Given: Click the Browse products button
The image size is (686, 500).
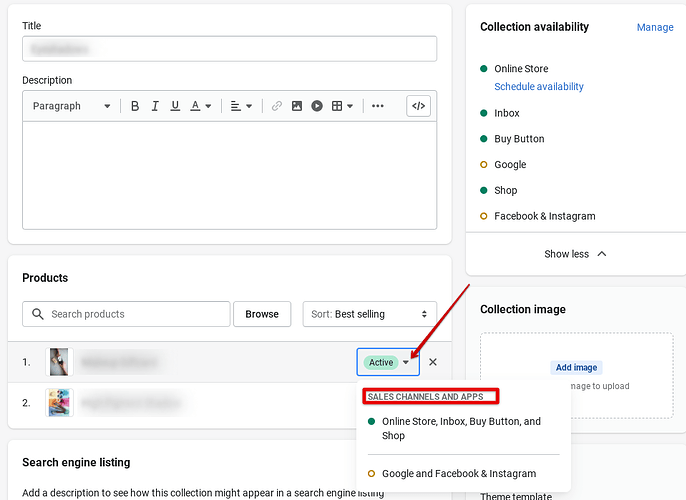Looking at the screenshot, I should tap(262, 314).
